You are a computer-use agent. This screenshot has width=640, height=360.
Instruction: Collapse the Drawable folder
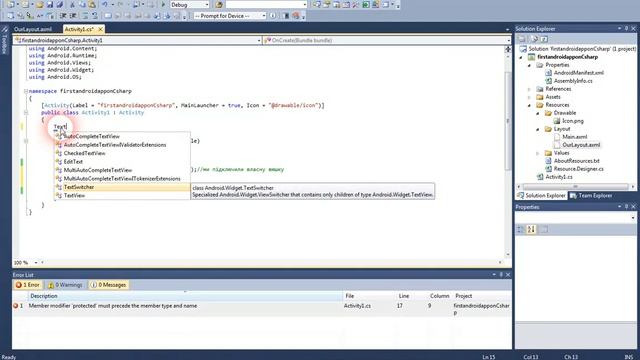click(538, 113)
